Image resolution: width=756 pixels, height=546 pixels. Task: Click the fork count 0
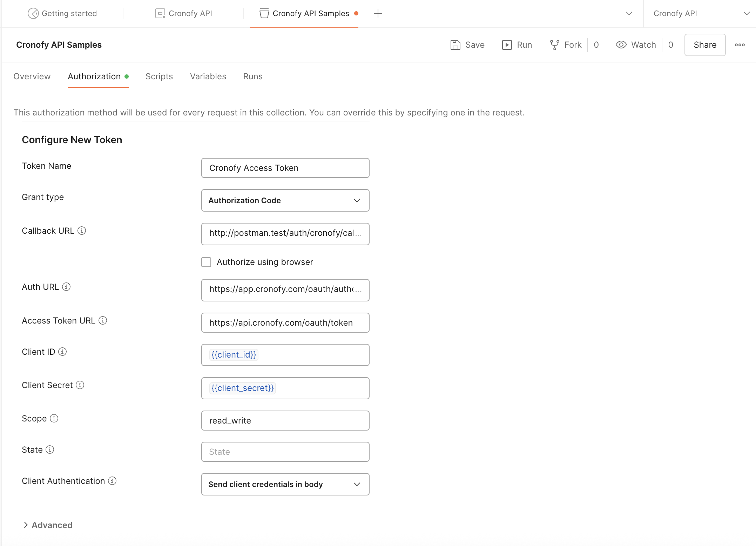(x=596, y=45)
